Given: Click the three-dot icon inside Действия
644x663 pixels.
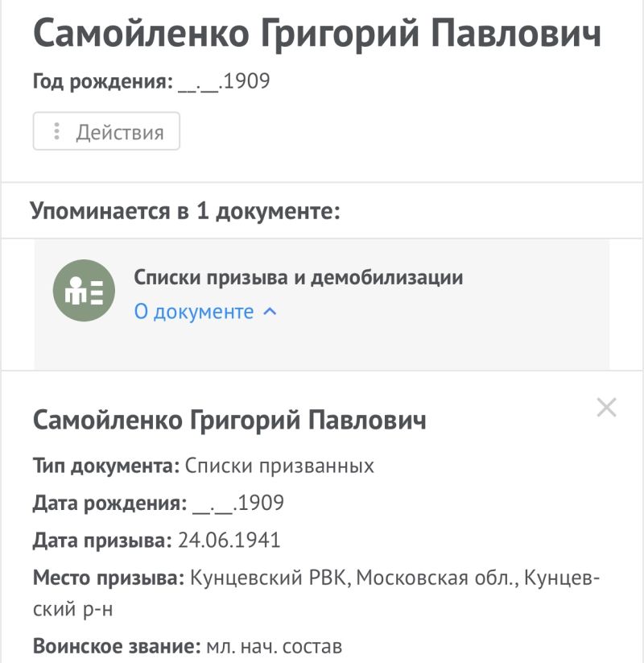Looking at the screenshot, I should click(56, 131).
